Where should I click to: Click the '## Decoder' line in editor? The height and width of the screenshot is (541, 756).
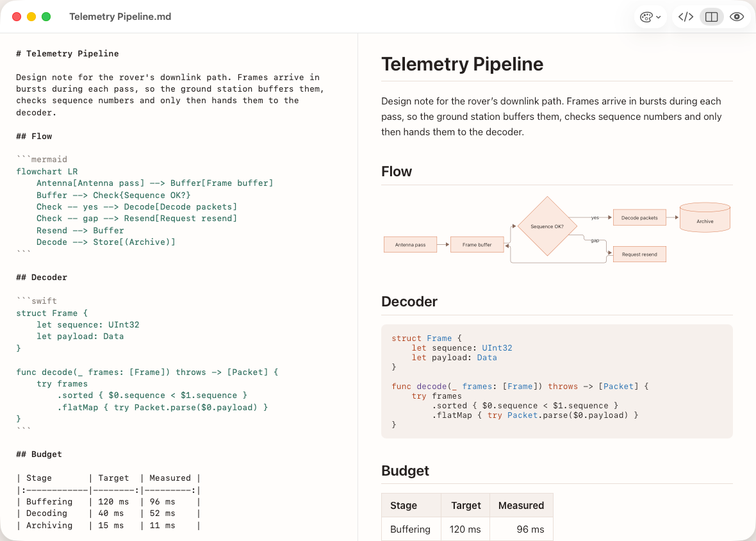(42, 278)
